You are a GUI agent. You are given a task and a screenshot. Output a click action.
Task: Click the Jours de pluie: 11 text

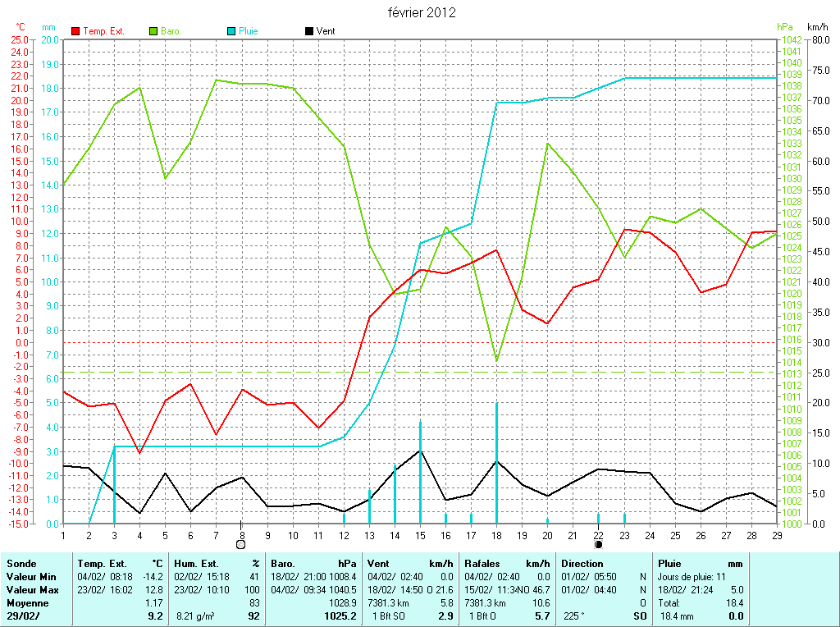[692, 577]
